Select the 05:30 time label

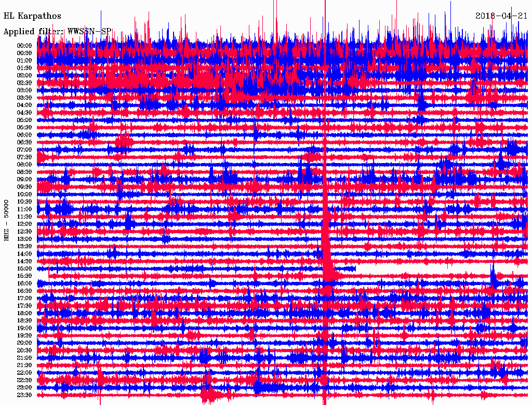[24, 128]
